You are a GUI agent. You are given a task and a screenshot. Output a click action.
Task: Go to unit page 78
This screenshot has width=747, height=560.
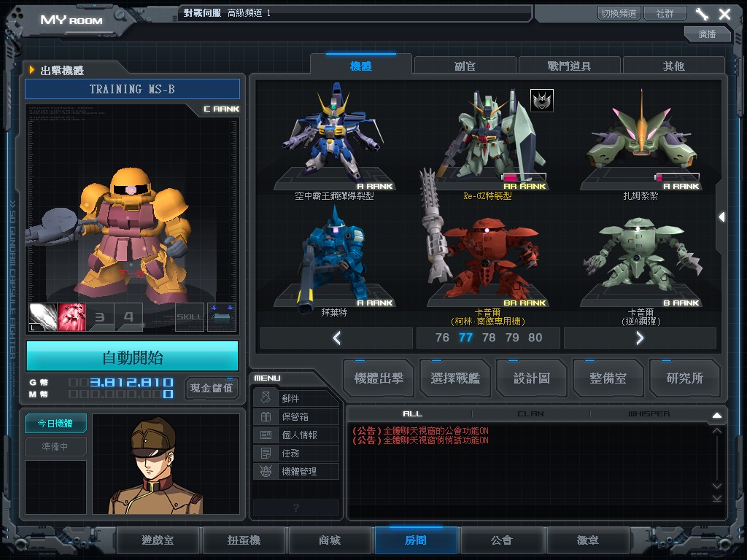point(488,338)
